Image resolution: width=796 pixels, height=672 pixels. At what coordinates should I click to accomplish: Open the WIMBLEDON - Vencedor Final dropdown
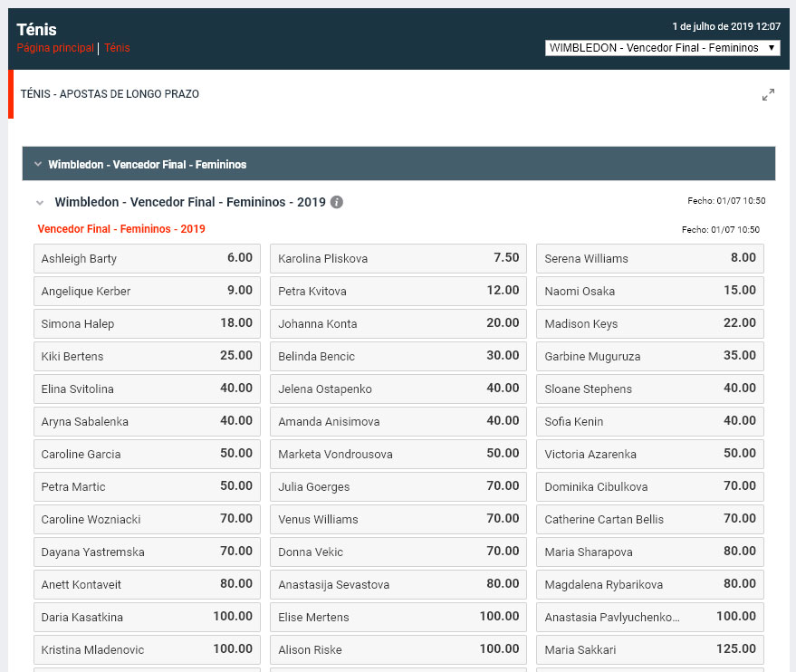(663, 48)
